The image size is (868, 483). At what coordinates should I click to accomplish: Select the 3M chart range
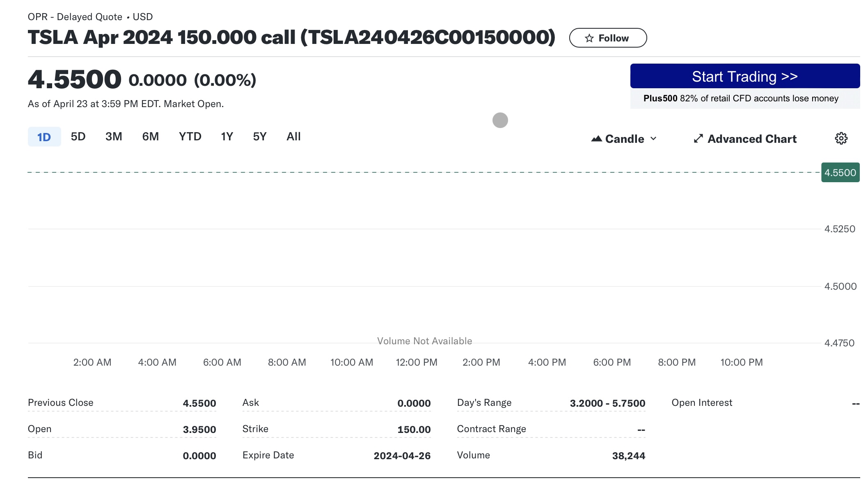point(114,137)
